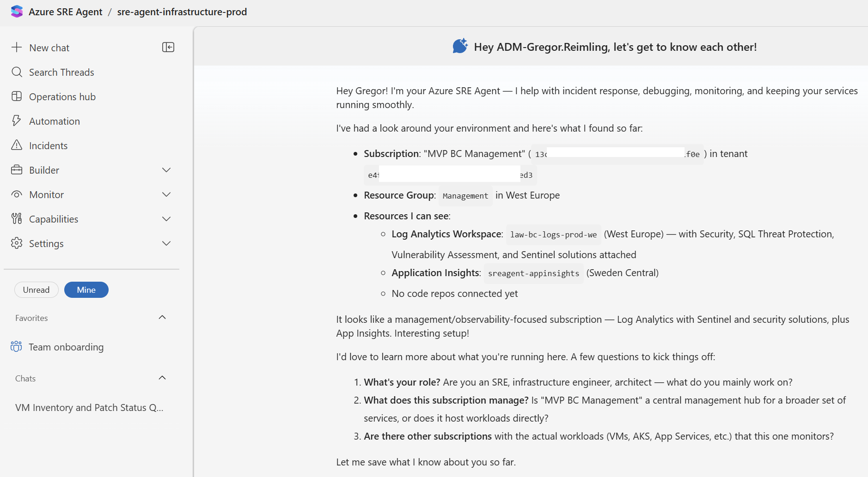This screenshot has height=477, width=868.
Task: Click the Management resource group tag
Action: [x=465, y=196]
